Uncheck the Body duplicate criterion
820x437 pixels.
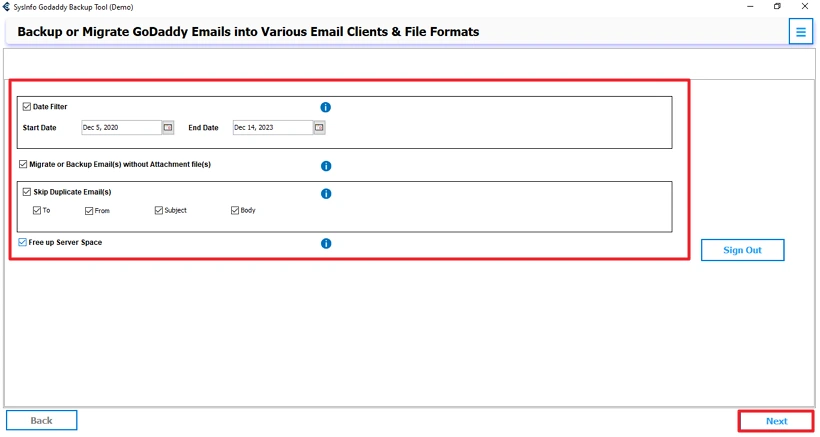(235, 210)
